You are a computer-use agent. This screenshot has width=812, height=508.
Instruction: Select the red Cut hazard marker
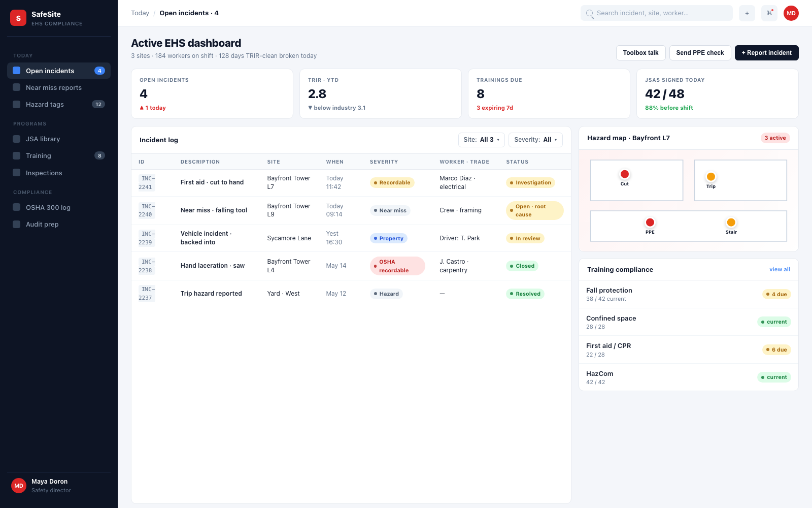point(625,174)
